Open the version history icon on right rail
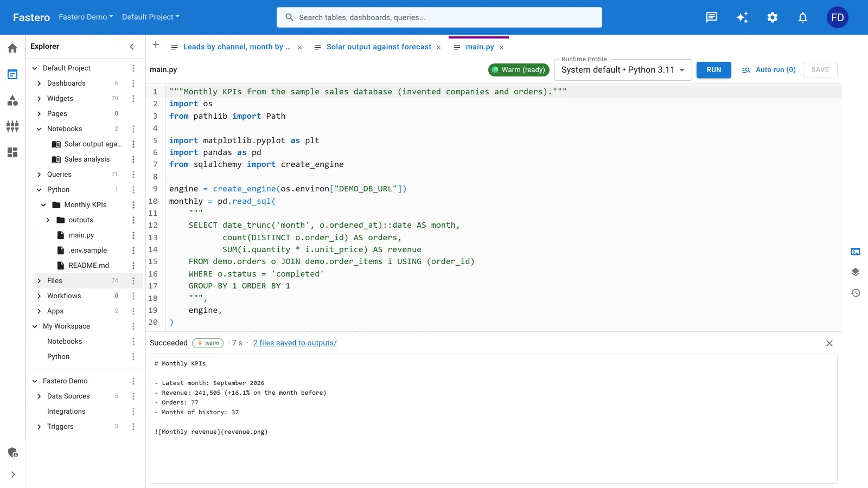Screen dimensions: 868x488 (856, 293)
